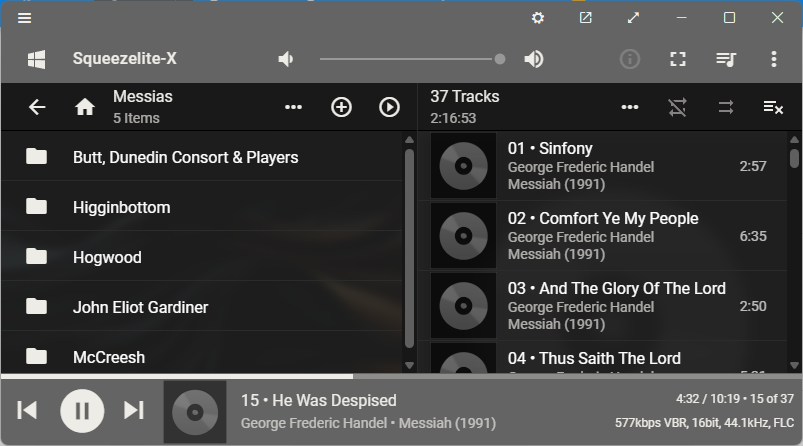Click Messiah (1991) under Comfort Ye My People
This screenshot has width=803, height=446.
click(556, 254)
